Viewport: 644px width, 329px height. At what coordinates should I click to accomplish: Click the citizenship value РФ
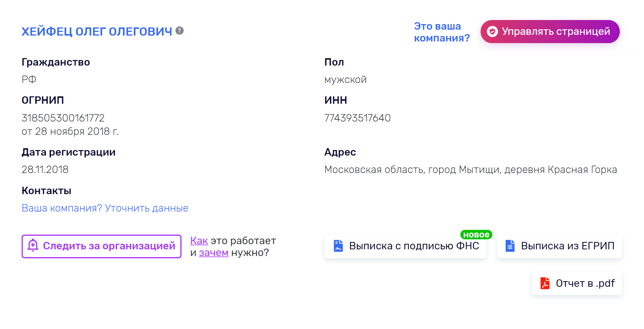click(x=29, y=79)
